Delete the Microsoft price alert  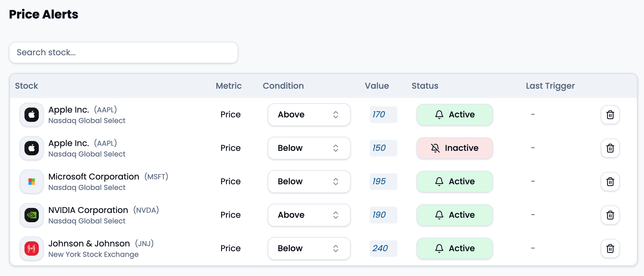(x=610, y=182)
